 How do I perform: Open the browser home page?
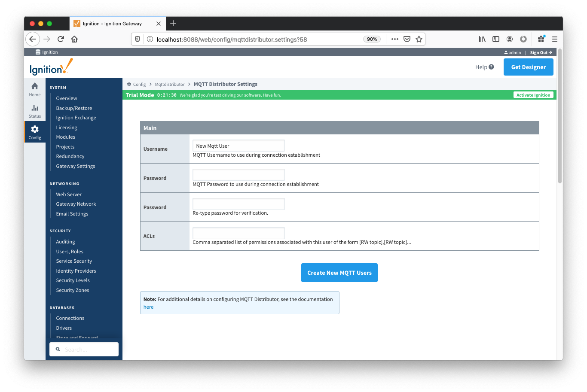point(74,39)
